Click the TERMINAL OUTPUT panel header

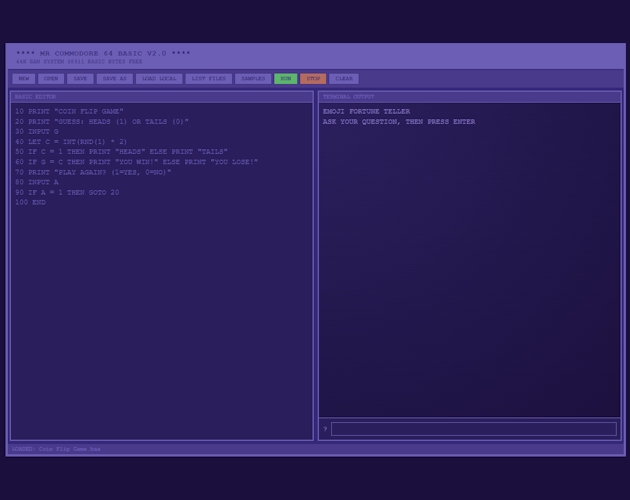(x=470, y=96)
